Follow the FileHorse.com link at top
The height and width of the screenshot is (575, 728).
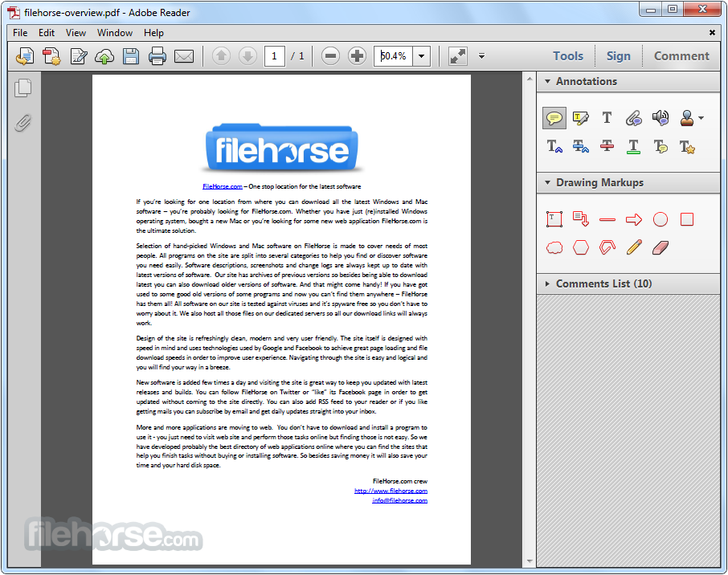pyautogui.click(x=223, y=186)
